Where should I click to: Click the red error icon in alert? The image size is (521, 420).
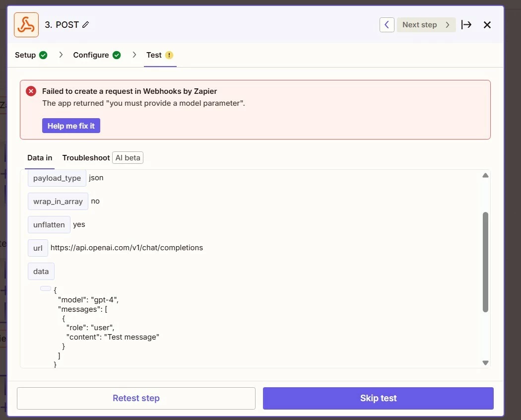(31, 91)
